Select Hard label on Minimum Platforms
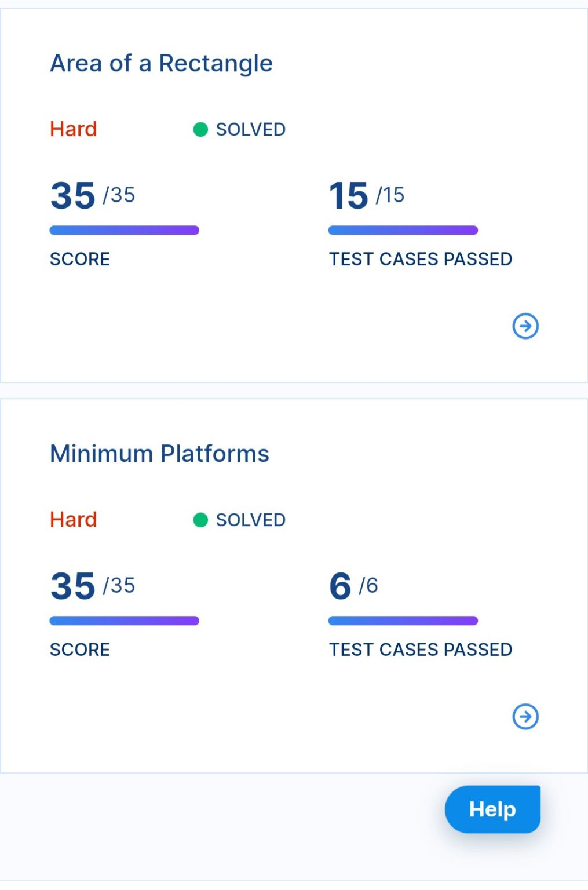Viewport: 588px width, 890px height. pos(74,519)
